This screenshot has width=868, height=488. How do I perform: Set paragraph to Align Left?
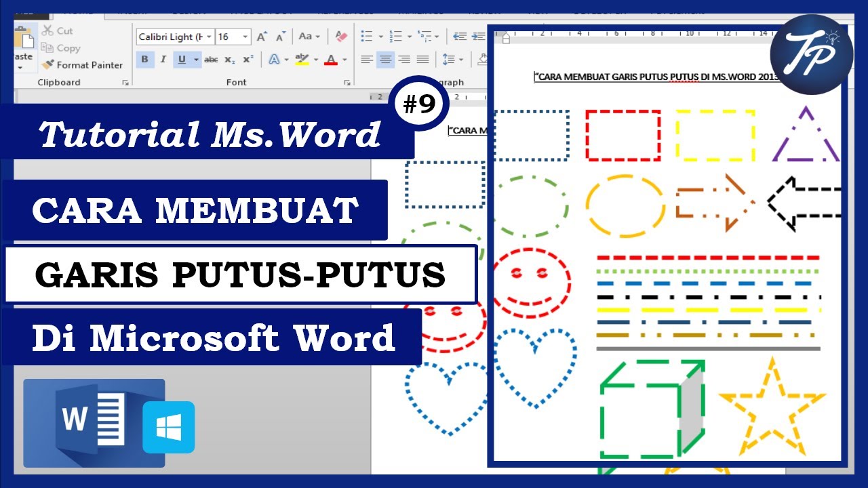tap(367, 59)
